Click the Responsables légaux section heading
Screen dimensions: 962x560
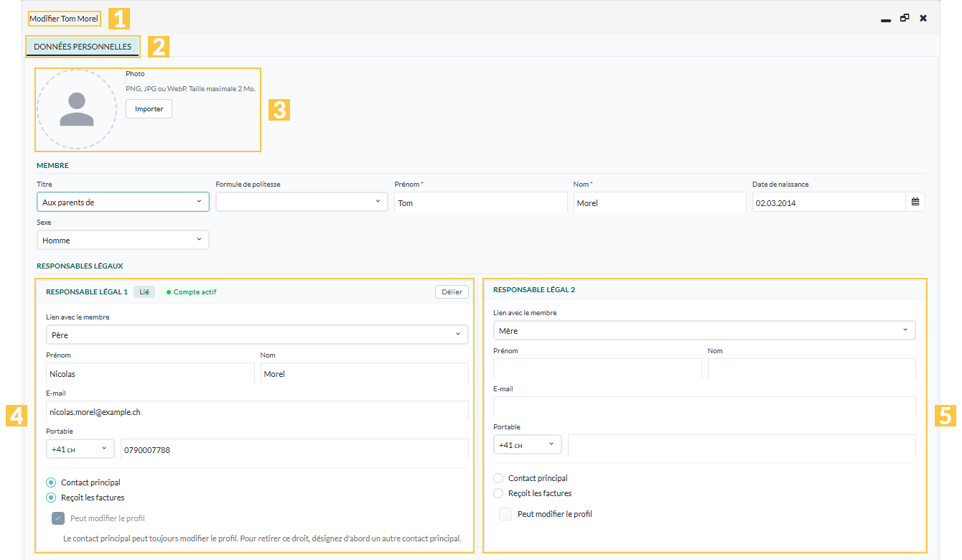80,266
